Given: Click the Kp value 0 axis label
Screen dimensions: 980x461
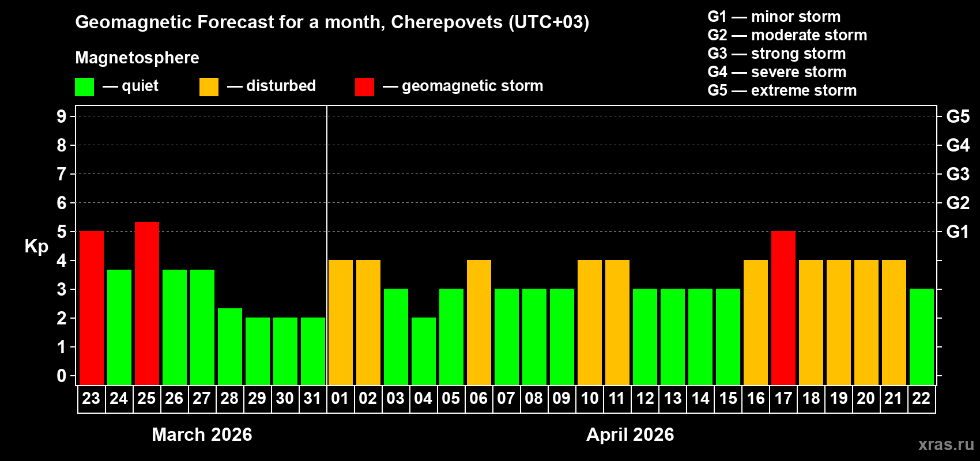Looking at the screenshot, I should (x=62, y=376).
